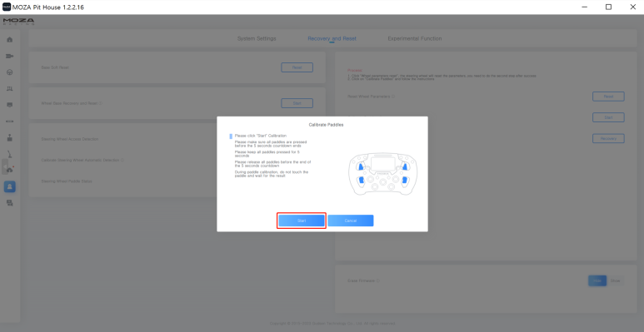This screenshot has width=644, height=332.
Task: Select Hide for Erase Firmware
Action: tap(597, 280)
